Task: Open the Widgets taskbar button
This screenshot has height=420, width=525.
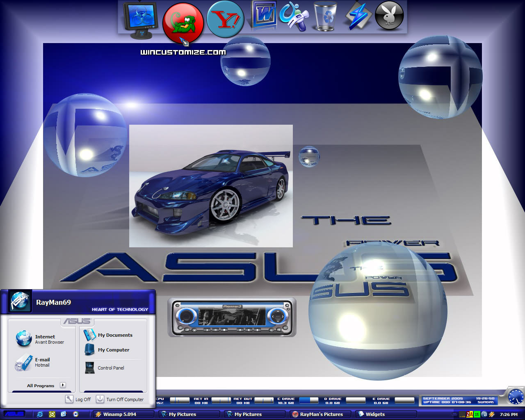Action: tap(386, 414)
